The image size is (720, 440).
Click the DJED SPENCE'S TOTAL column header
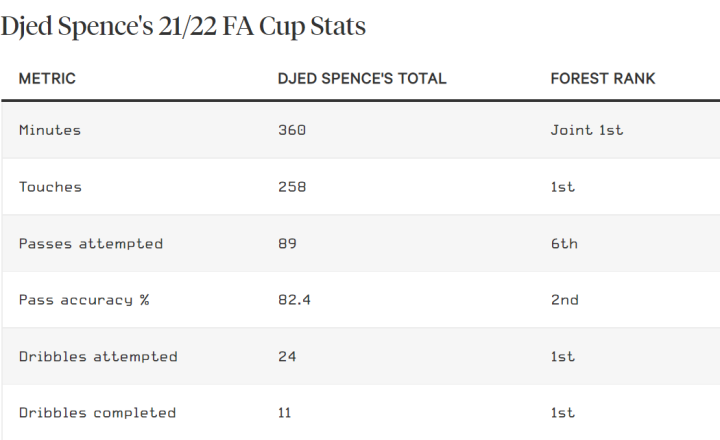(x=362, y=78)
